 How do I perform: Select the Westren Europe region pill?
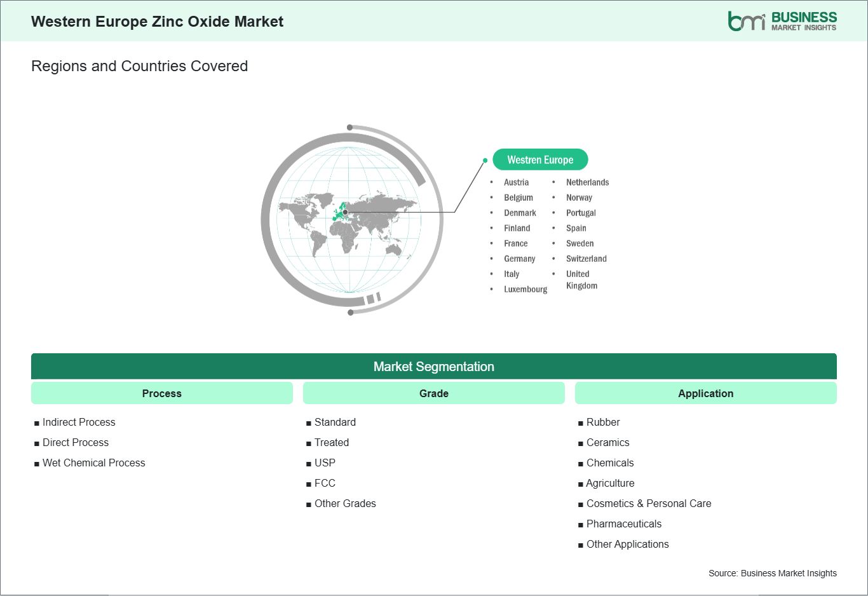540,159
